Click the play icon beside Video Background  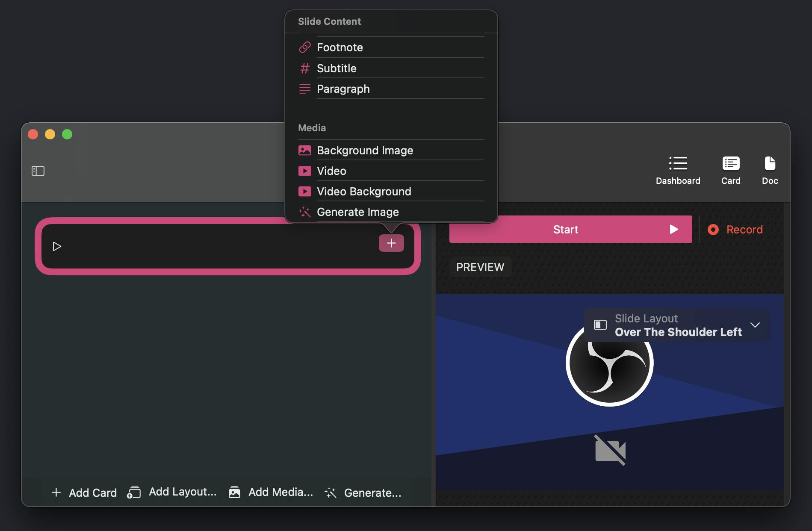tap(304, 191)
